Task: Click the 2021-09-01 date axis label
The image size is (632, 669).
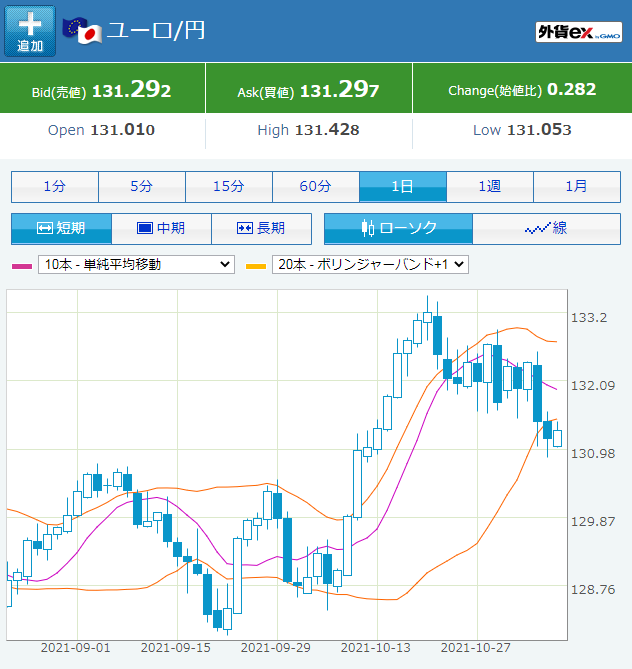Action: tap(76, 648)
